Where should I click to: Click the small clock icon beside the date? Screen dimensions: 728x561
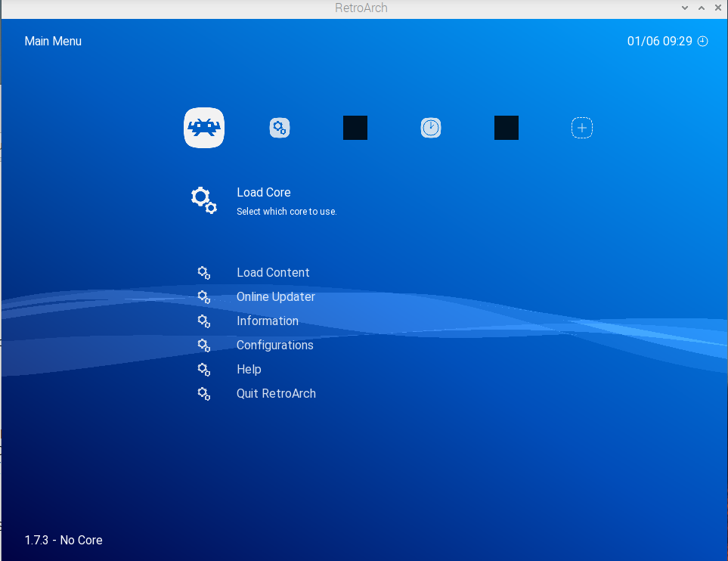coord(703,42)
